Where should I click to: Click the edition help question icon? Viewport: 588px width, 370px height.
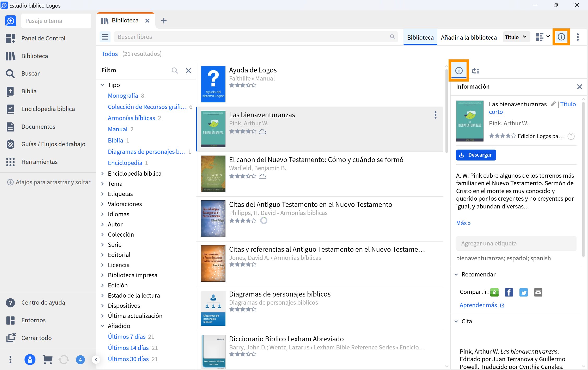(571, 136)
